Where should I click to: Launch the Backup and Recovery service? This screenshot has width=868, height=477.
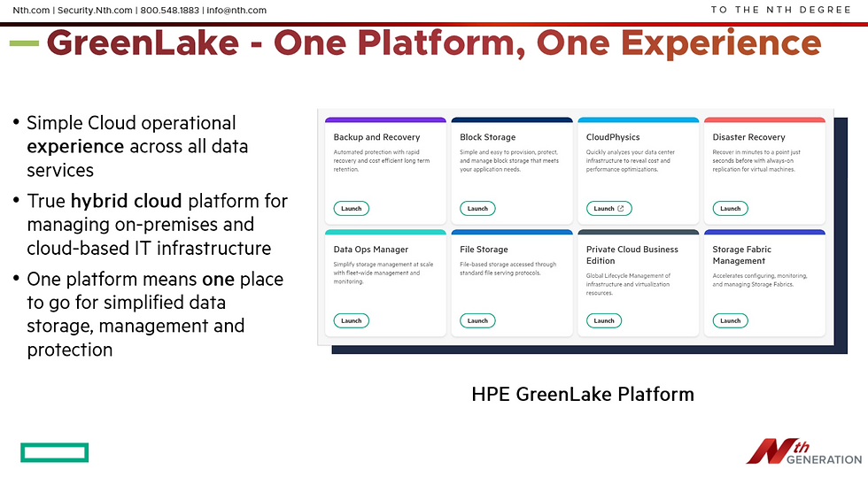click(x=351, y=209)
